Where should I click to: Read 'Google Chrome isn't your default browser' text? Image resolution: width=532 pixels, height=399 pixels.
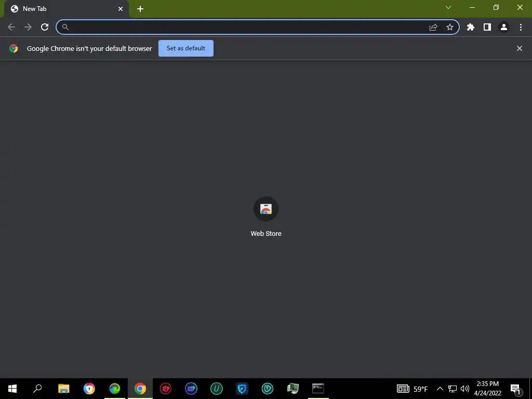pyautogui.click(x=89, y=48)
